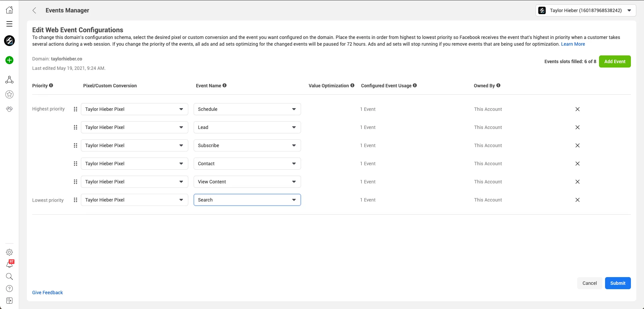
Task: Click the green Add Event button
Action: click(x=614, y=61)
